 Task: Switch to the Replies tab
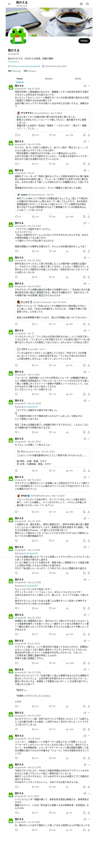point(49,79)
